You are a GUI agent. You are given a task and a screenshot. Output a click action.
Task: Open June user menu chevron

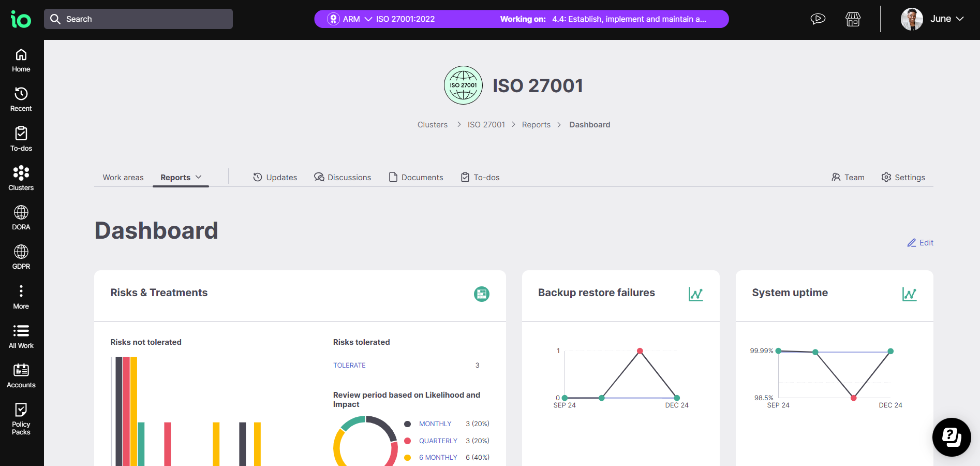click(x=960, y=19)
